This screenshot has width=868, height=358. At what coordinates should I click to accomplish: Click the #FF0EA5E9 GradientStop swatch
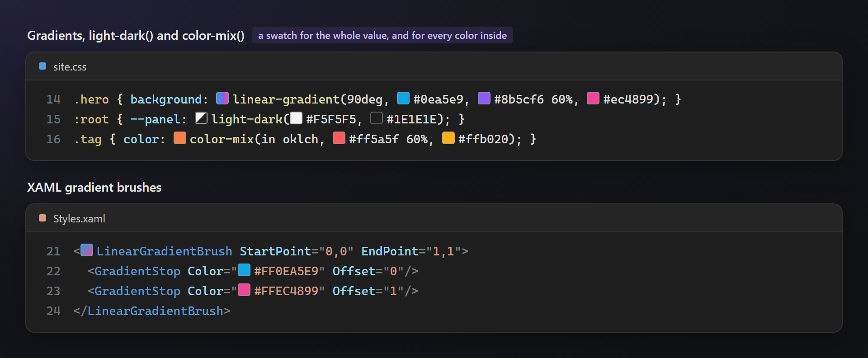[x=244, y=270]
